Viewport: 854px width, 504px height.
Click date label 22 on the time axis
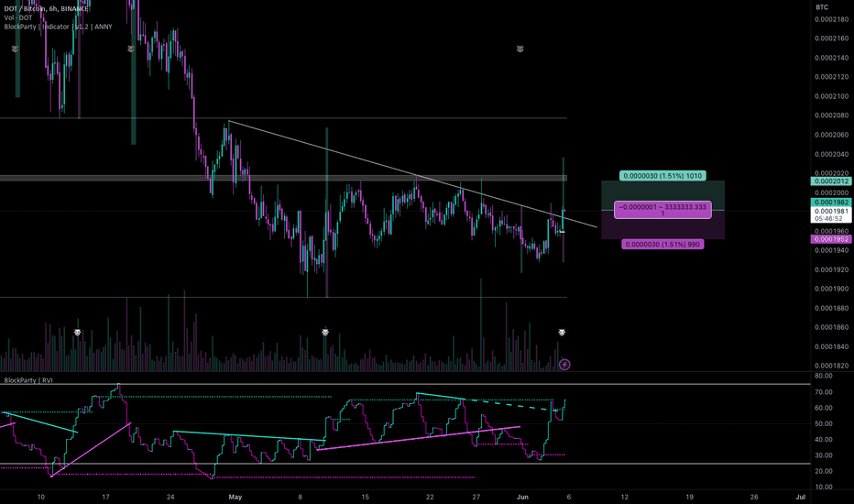pos(430,497)
